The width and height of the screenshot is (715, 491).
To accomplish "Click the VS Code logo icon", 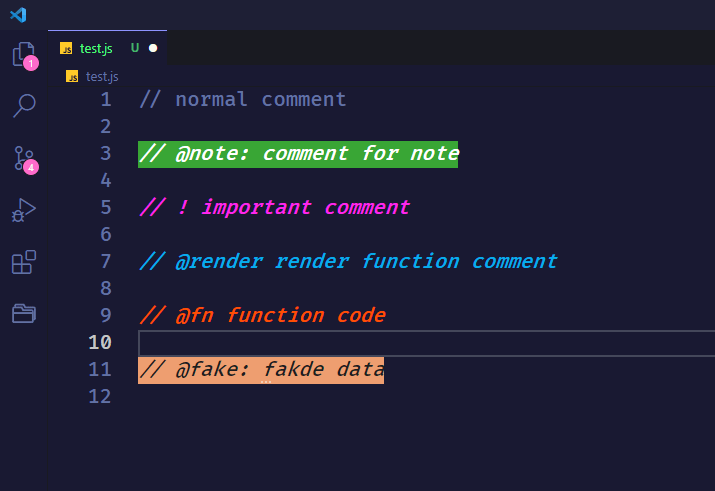I will pos(18,15).
